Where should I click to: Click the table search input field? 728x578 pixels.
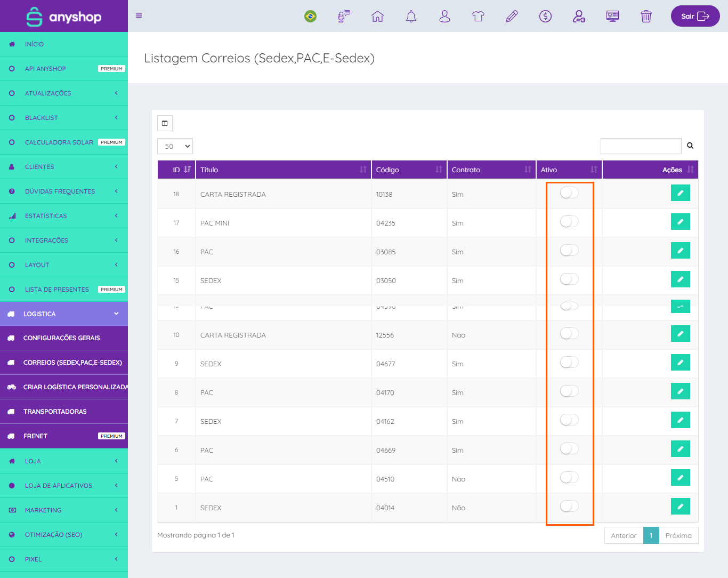pyautogui.click(x=641, y=146)
